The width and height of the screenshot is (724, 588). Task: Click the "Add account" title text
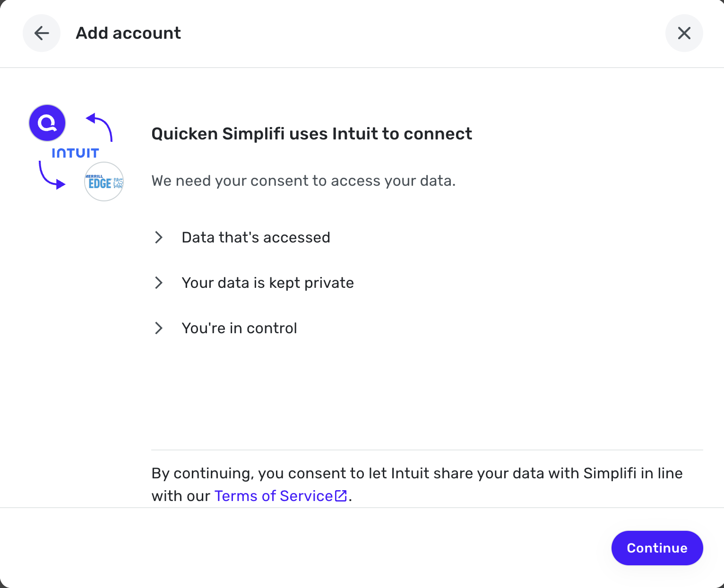(128, 33)
